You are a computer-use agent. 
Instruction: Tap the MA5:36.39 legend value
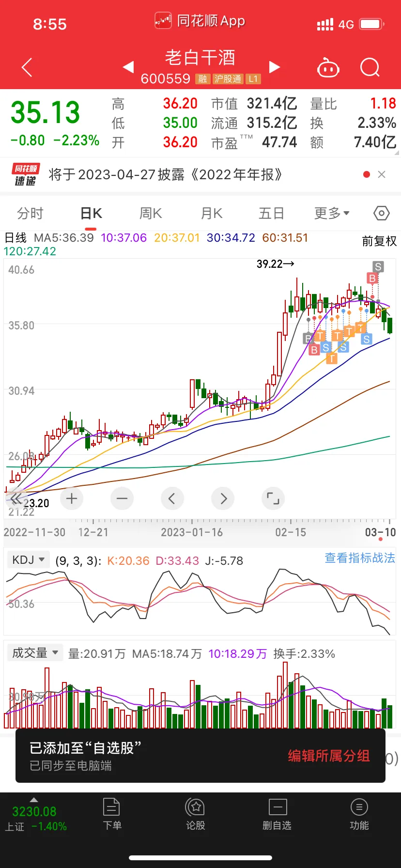[x=63, y=238]
